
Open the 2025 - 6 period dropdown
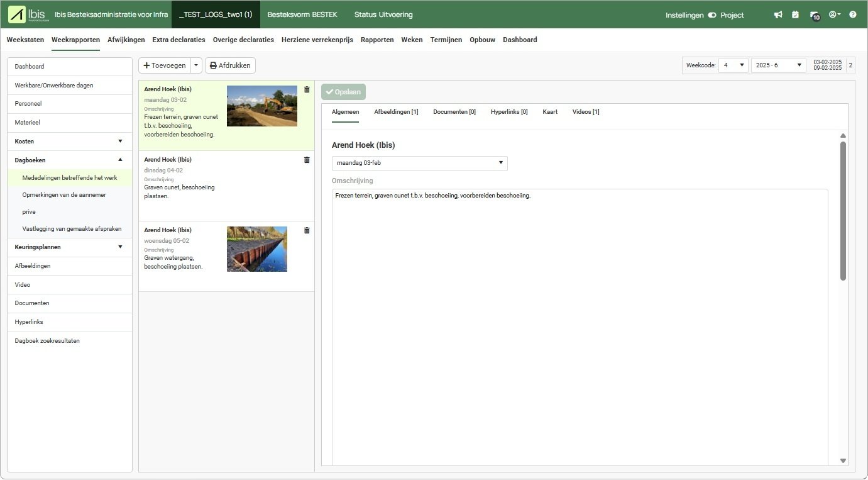(x=778, y=65)
